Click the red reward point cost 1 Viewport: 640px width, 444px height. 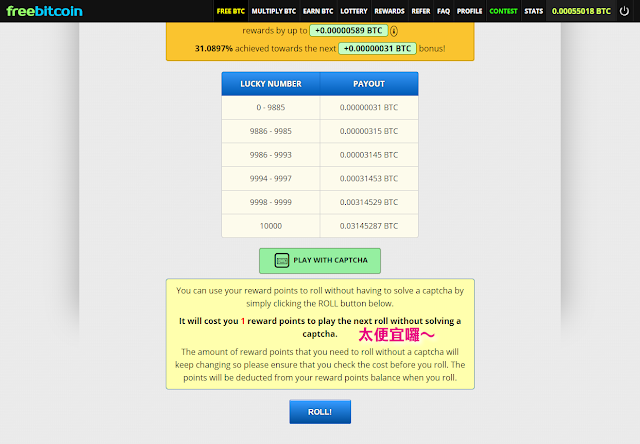(x=243, y=321)
